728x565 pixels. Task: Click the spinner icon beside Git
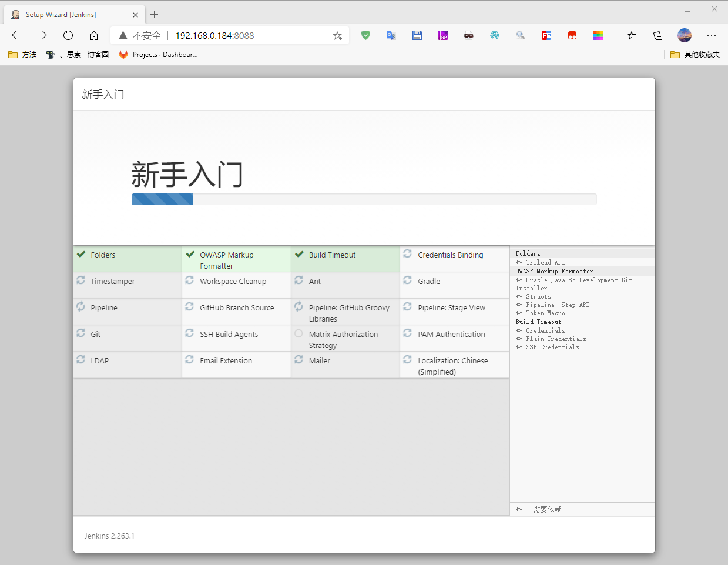(80, 333)
